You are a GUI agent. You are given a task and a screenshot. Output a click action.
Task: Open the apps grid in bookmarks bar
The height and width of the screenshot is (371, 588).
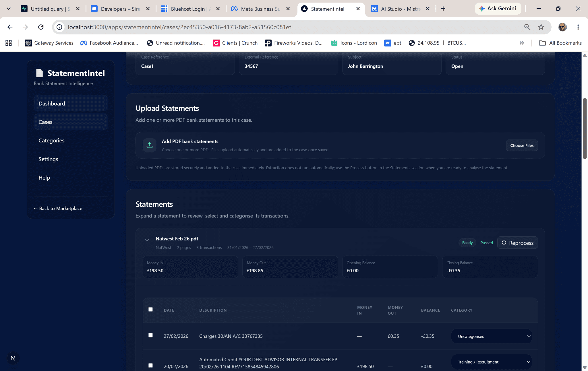(x=9, y=43)
